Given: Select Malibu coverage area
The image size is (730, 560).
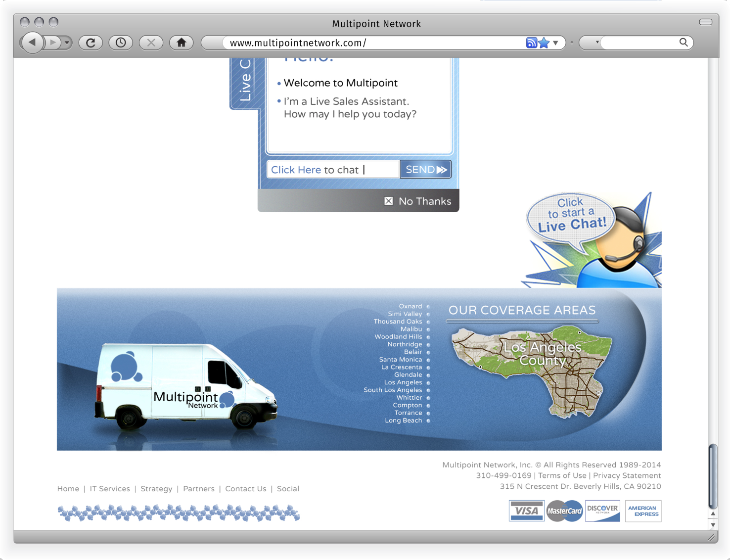Looking at the screenshot, I should (411, 329).
